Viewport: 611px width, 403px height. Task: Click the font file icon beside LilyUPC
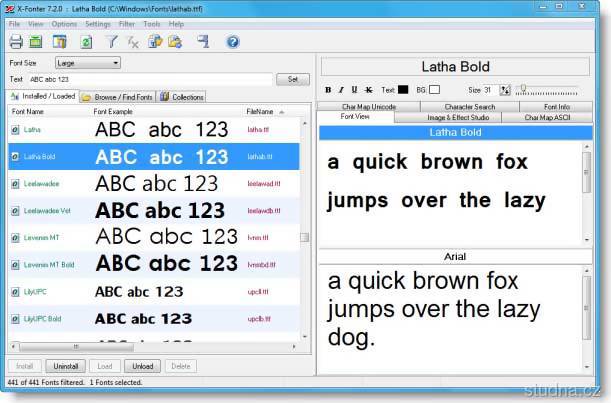tap(15, 292)
